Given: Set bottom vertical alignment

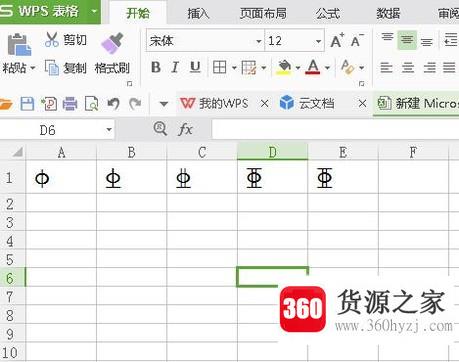Looking at the screenshot, I should 427,42.
